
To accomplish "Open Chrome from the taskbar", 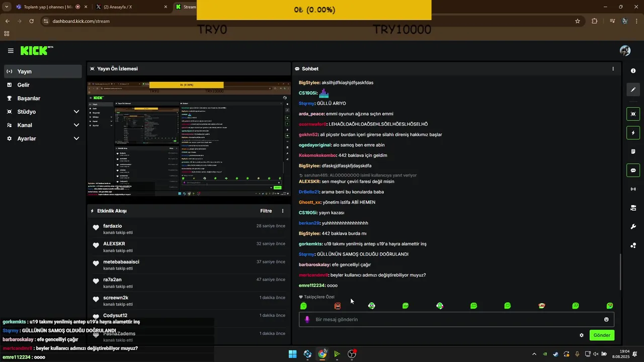I will point(322,354).
